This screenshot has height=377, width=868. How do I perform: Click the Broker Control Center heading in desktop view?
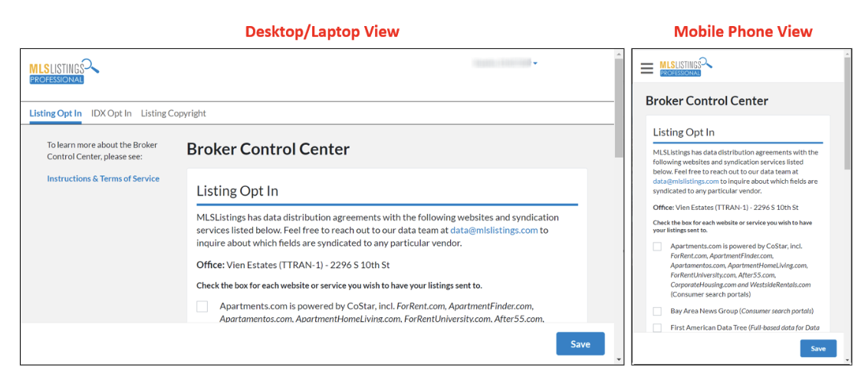pos(268,149)
